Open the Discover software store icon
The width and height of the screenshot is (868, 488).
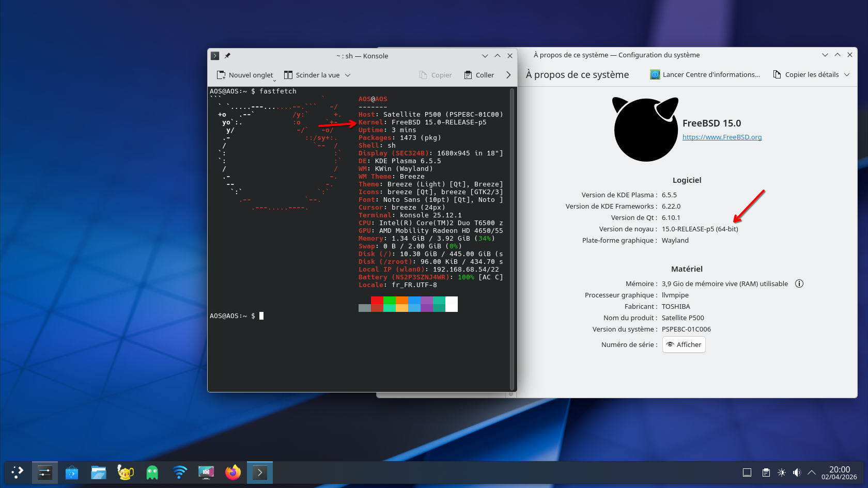coord(72,472)
